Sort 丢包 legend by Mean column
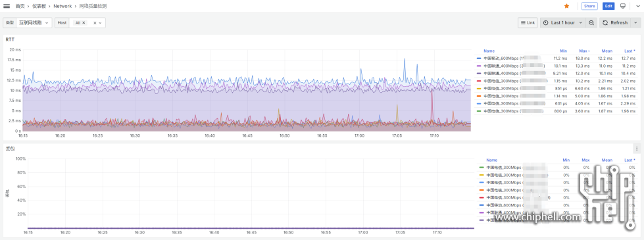The width and height of the screenshot is (644, 240). (x=607, y=160)
